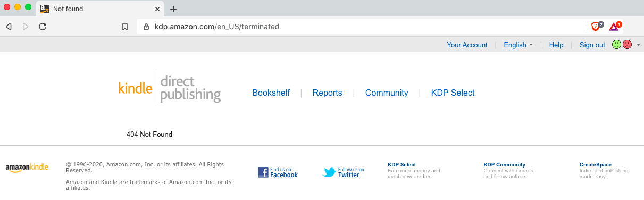Click the 'Follow us on Twitter' text link
The height and width of the screenshot is (200, 644).
point(351,172)
